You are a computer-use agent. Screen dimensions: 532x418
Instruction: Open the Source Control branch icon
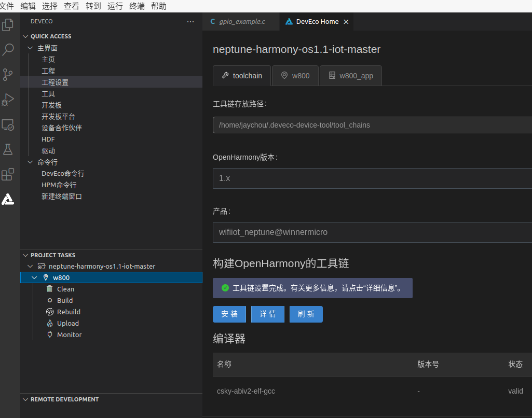[x=8, y=75]
